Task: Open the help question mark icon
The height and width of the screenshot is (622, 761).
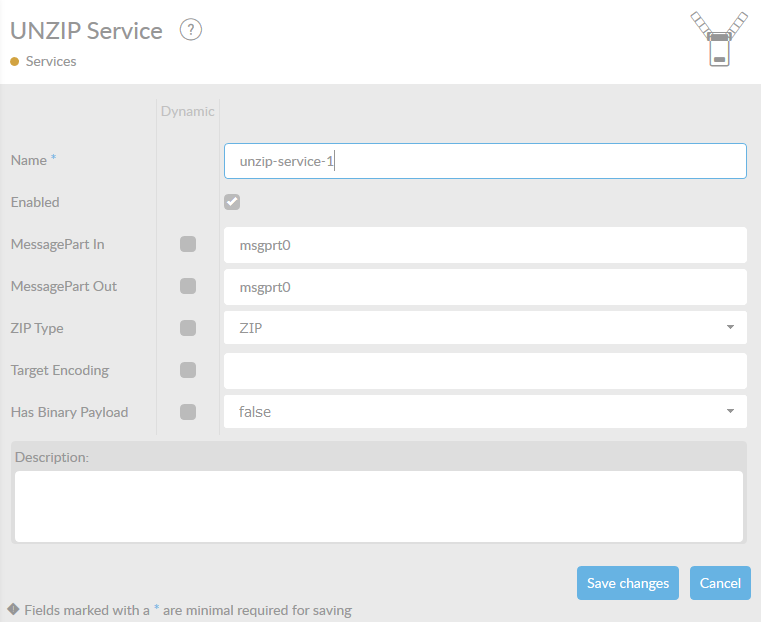Action: (x=191, y=30)
